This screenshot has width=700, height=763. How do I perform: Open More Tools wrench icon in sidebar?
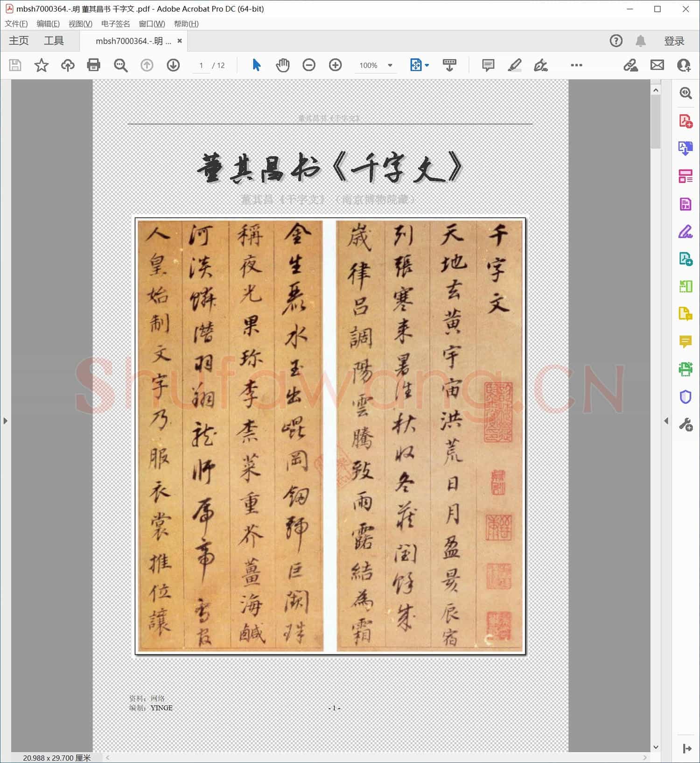coord(686,424)
